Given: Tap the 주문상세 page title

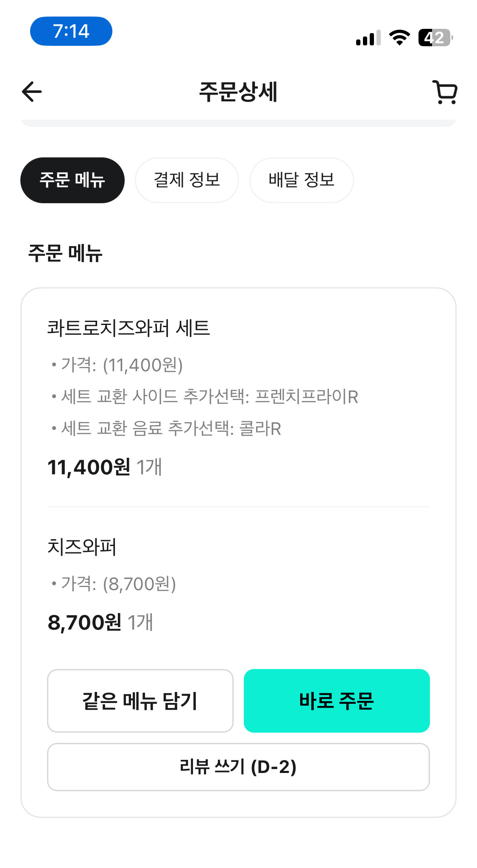Looking at the screenshot, I should [x=238, y=92].
